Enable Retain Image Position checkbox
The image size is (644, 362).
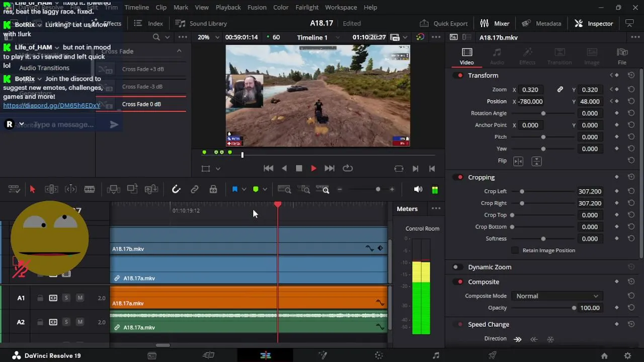click(515, 250)
